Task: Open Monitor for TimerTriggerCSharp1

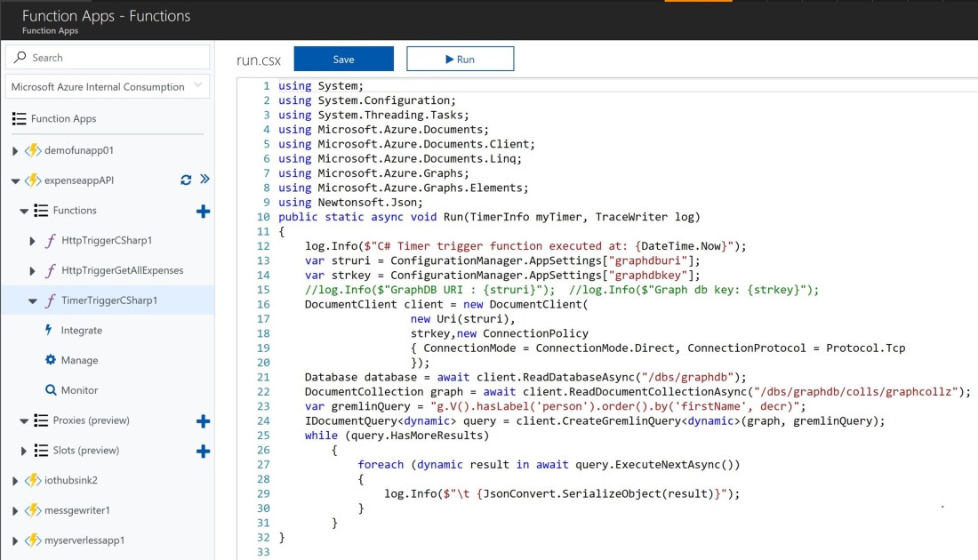Action: pos(79,390)
